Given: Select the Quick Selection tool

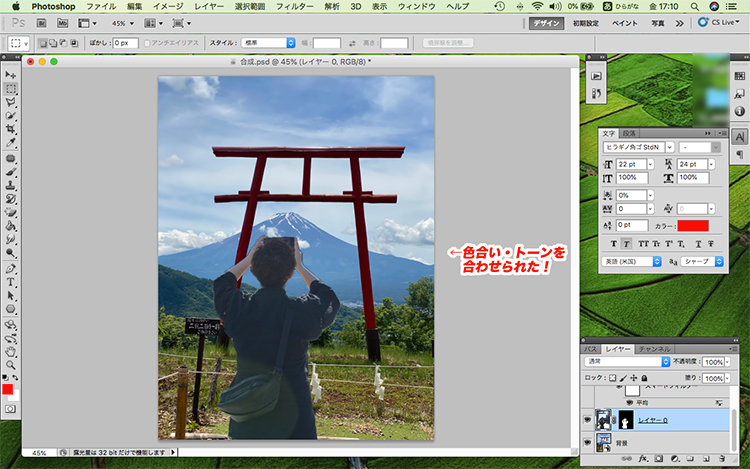Looking at the screenshot, I should click(x=11, y=116).
